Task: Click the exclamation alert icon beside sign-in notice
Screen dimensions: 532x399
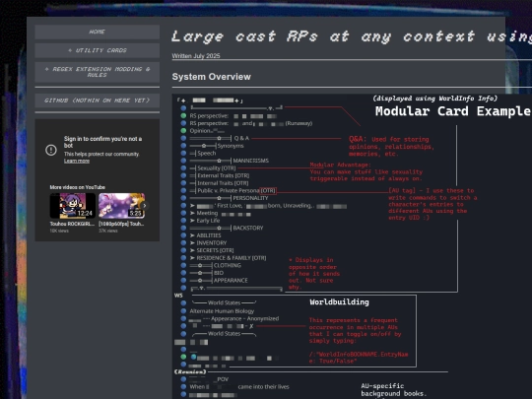Action: [51, 150]
